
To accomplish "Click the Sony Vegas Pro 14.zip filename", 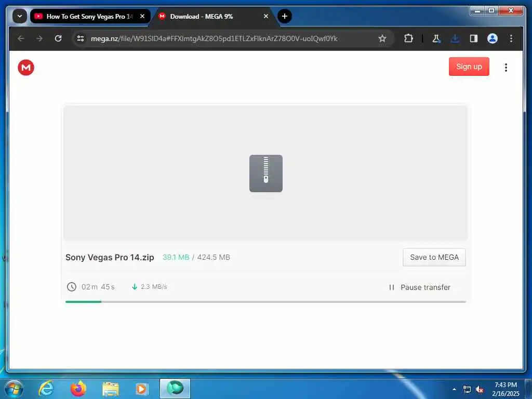I will point(110,257).
